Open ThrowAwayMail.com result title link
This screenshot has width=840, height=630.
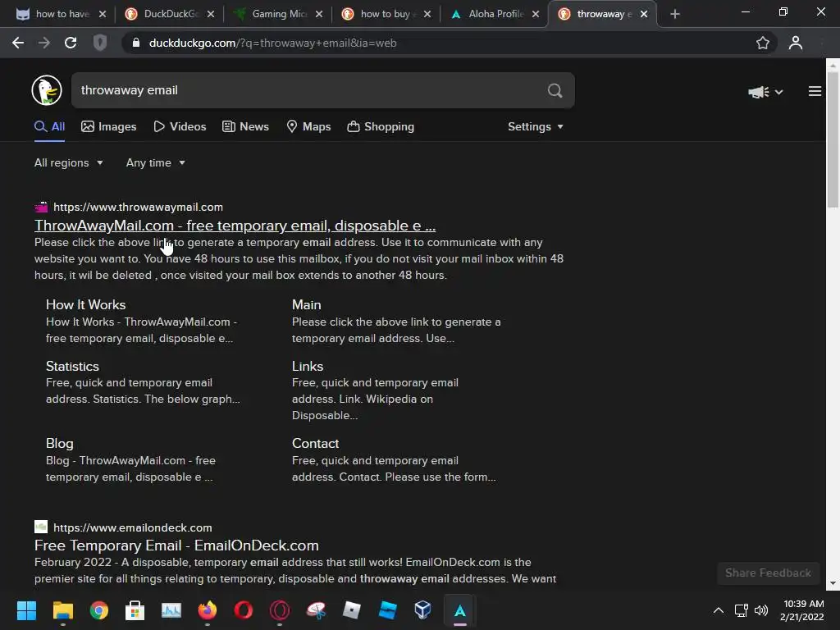(x=235, y=226)
